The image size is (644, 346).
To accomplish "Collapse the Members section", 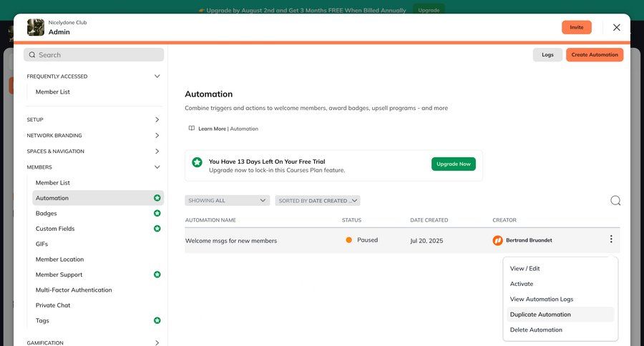I will 157,167.
